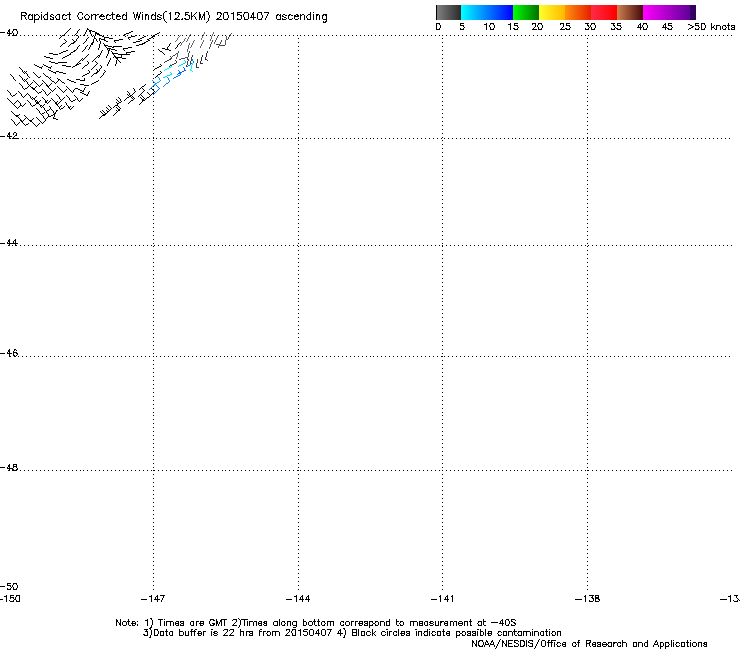Click the plot title 'Rapidscat Corrected Winds(12.5KM)'

coord(115,17)
